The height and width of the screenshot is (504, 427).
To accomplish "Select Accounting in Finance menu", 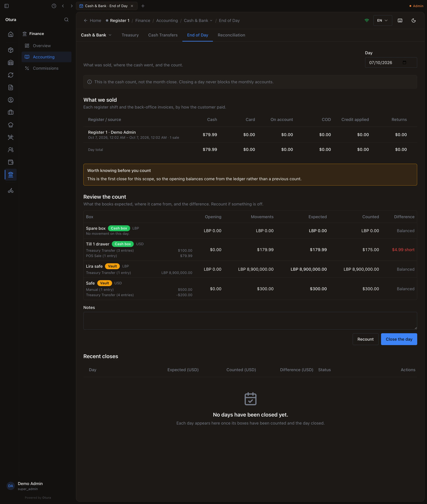I will coord(46,57).
